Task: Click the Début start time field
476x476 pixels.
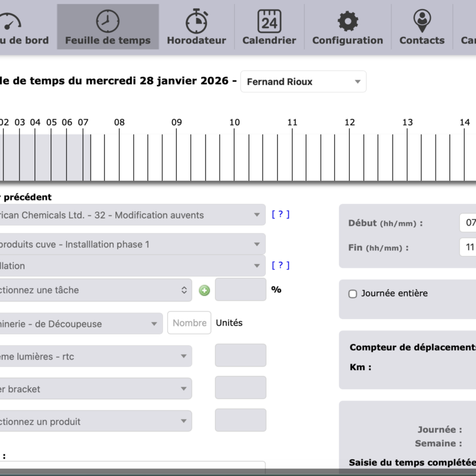Action: (x=468, y=223)
